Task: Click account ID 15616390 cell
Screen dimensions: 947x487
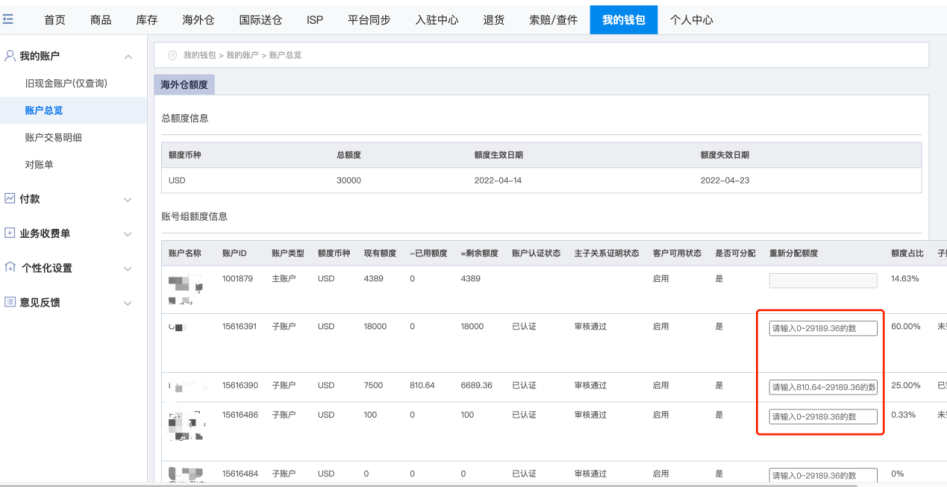Action: click(x=240, y=385)
